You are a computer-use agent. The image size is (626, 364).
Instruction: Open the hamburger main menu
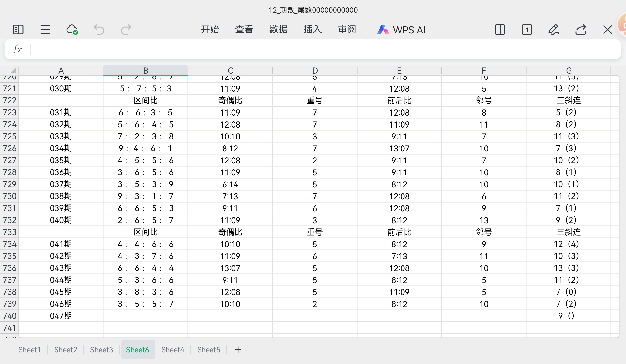point(45,30)
